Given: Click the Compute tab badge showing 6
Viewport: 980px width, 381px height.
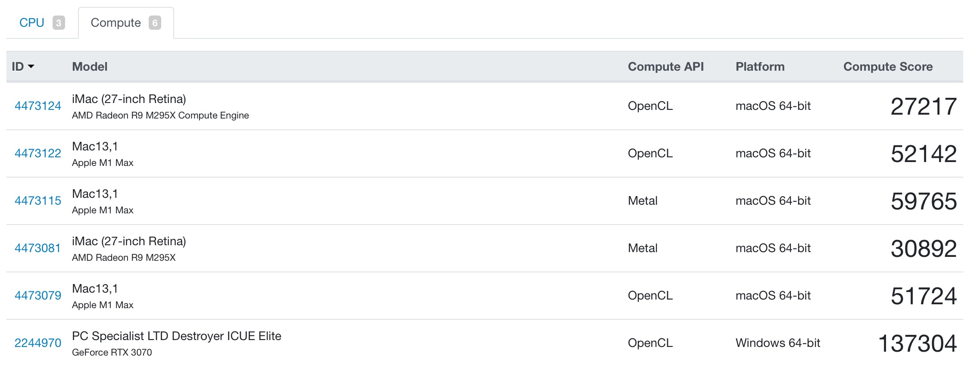Looking at the screenshot, I should click(155, 23).
